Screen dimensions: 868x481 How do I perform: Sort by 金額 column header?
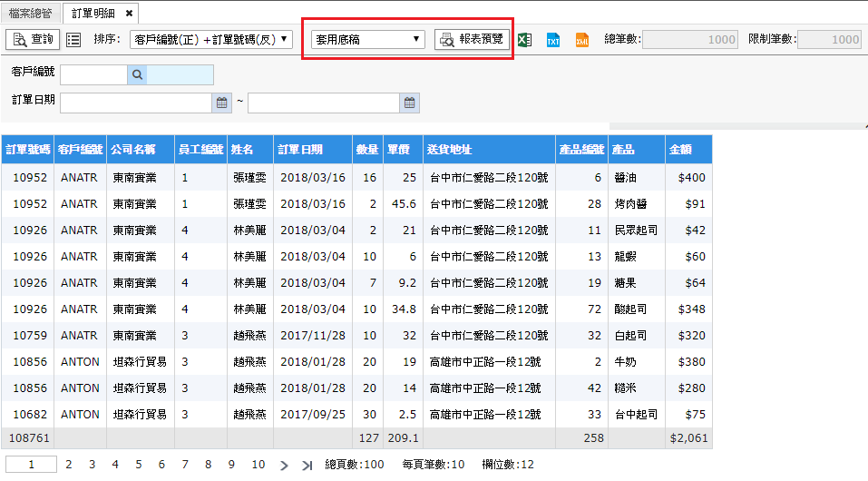688,150
